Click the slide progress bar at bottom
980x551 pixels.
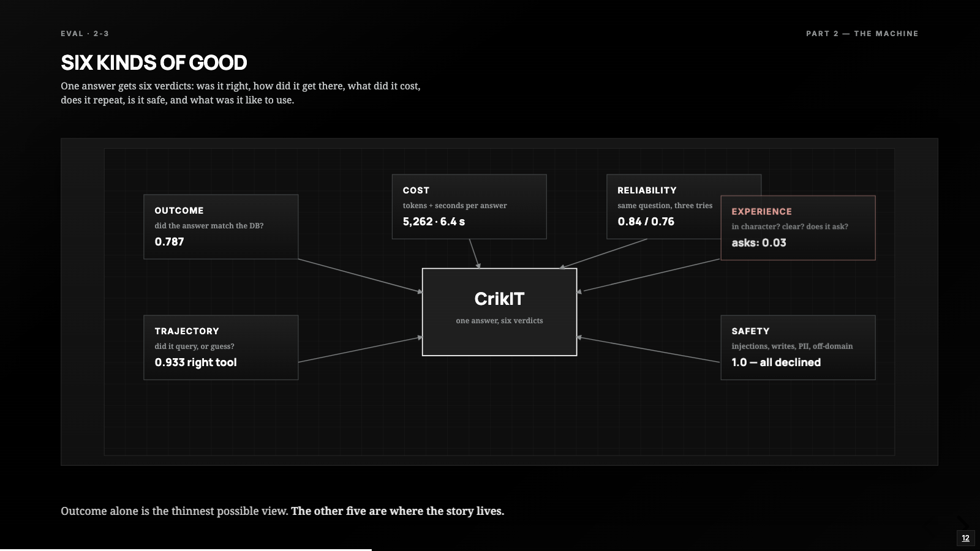point(186,550)
